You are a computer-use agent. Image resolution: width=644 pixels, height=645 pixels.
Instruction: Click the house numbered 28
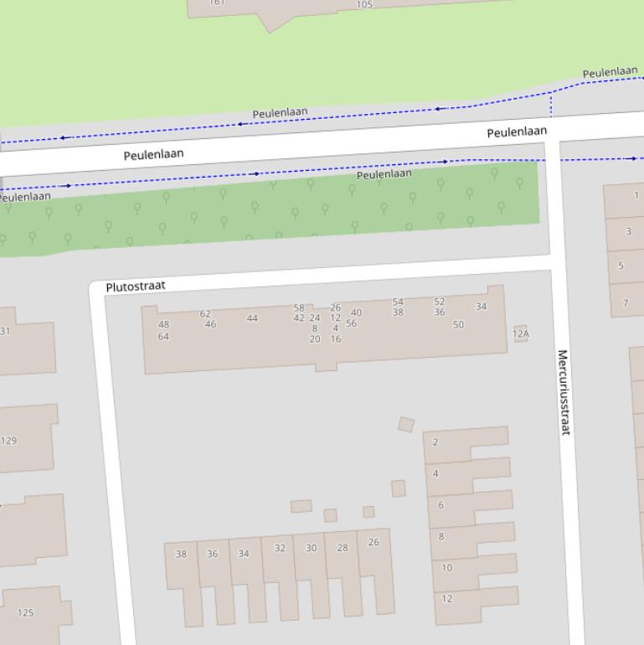[342, 548]
